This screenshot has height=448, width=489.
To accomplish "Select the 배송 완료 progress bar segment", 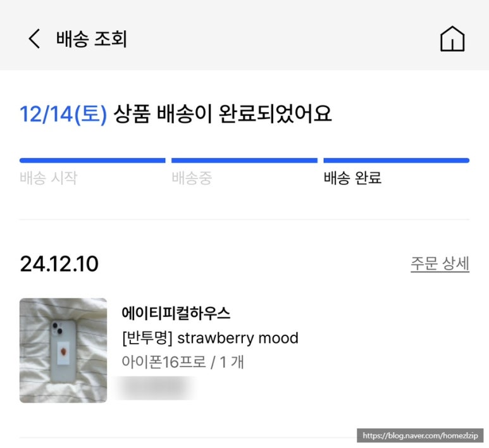I will (x=397, y=160).
